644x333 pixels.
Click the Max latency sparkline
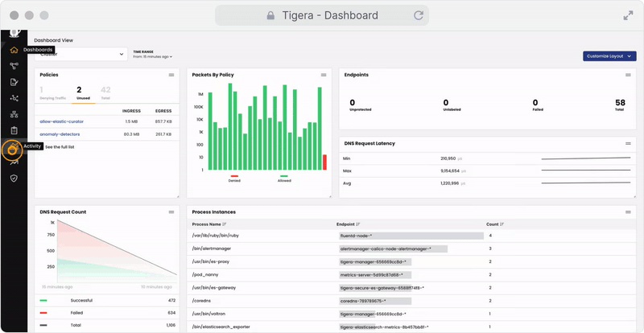586,170
